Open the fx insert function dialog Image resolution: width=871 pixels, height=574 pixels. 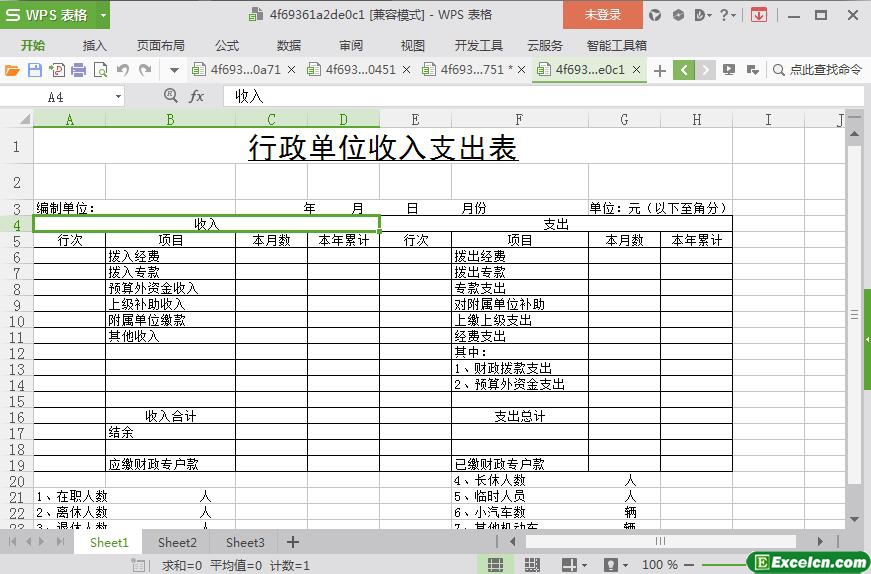click(x=197, y=97)
